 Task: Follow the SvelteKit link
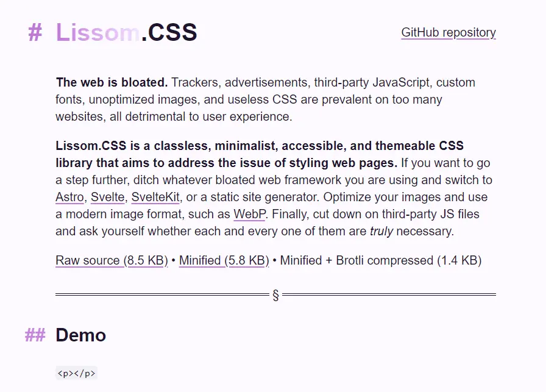pyautogui.click(x=155, y=197)
